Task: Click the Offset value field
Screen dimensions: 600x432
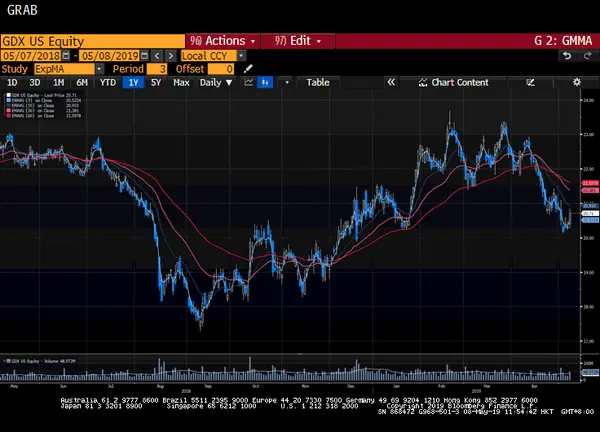Action: pyautogui.click(x=221, y=69)
